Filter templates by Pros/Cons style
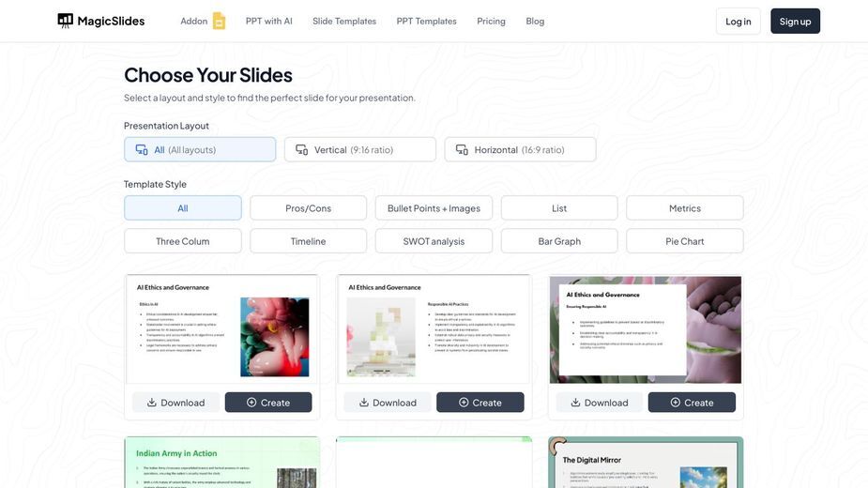Image resolution: width=868 pixels, height=488 pixels. (309, 208)
